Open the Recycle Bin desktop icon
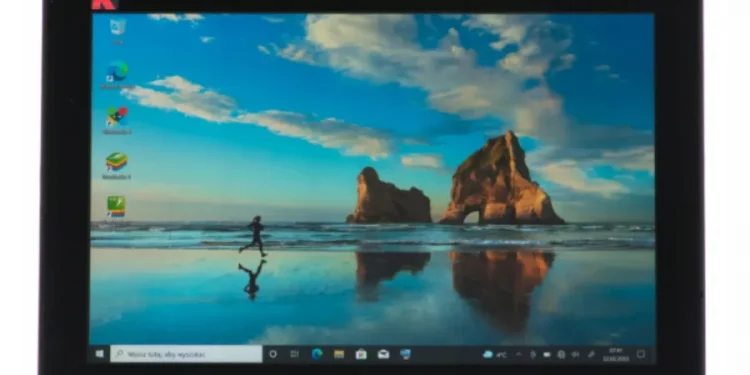Viewport: 750px width, 375px height. pyautogui.click(x=117, y=30)
